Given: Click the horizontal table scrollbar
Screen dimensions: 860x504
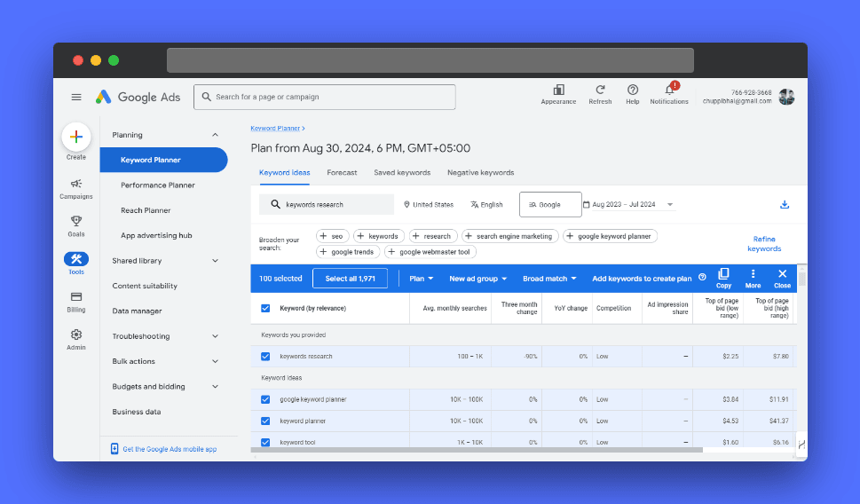Looking at the screenshot, I should point(477,450).
